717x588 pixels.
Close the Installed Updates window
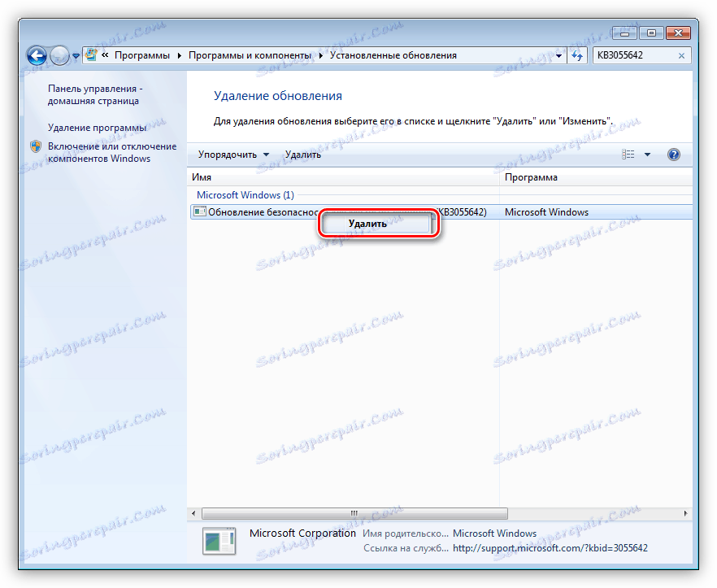678,33
